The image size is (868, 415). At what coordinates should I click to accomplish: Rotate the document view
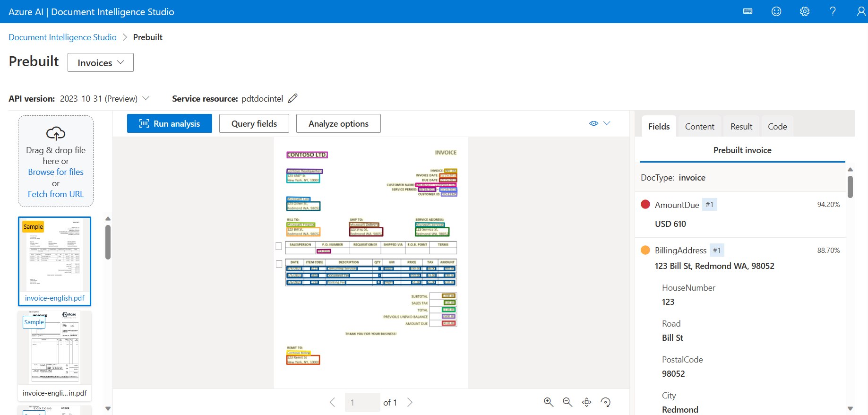[605, 402]
